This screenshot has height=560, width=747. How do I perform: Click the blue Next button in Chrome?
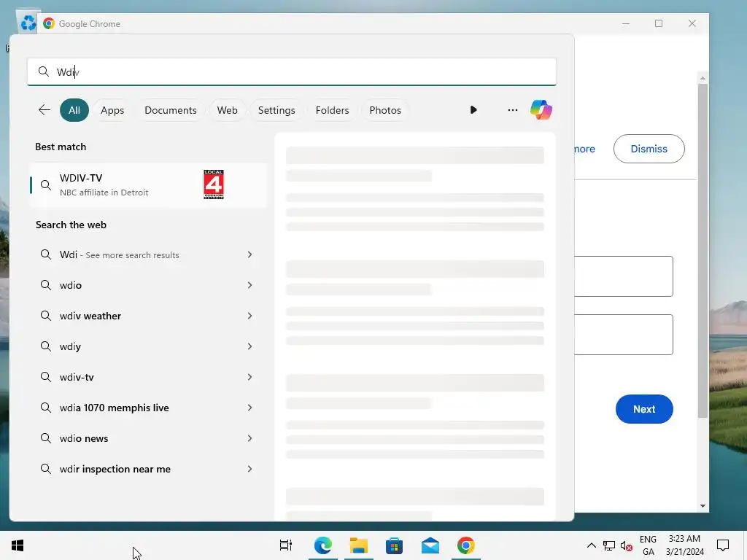pyautogui.click(x=644, y=409)
